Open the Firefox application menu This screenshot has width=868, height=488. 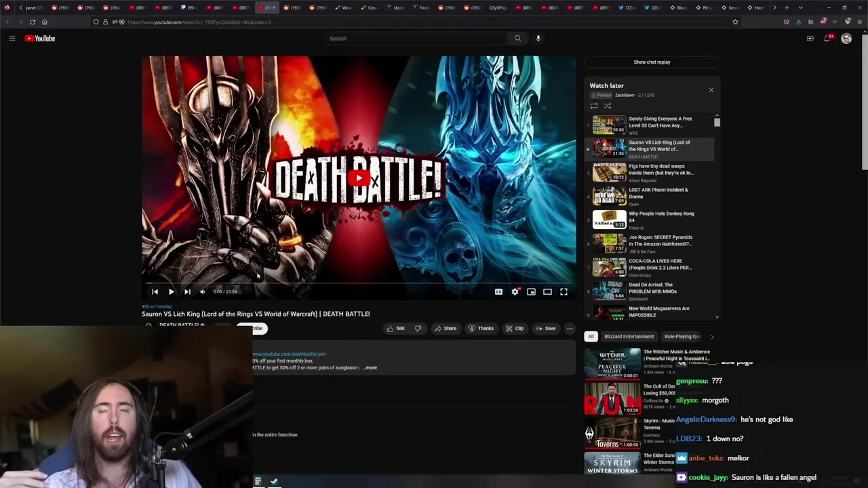pos(860,22)
